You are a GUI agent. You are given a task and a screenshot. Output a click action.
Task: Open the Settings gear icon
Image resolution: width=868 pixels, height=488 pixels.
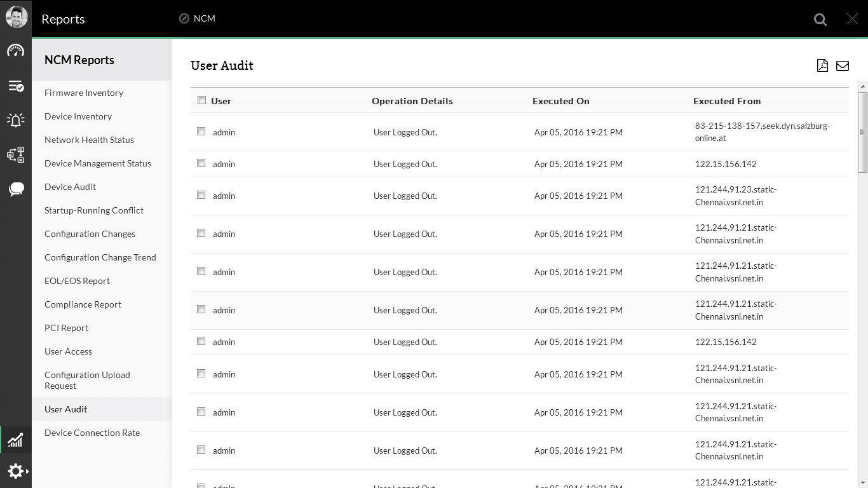(14, 471)
